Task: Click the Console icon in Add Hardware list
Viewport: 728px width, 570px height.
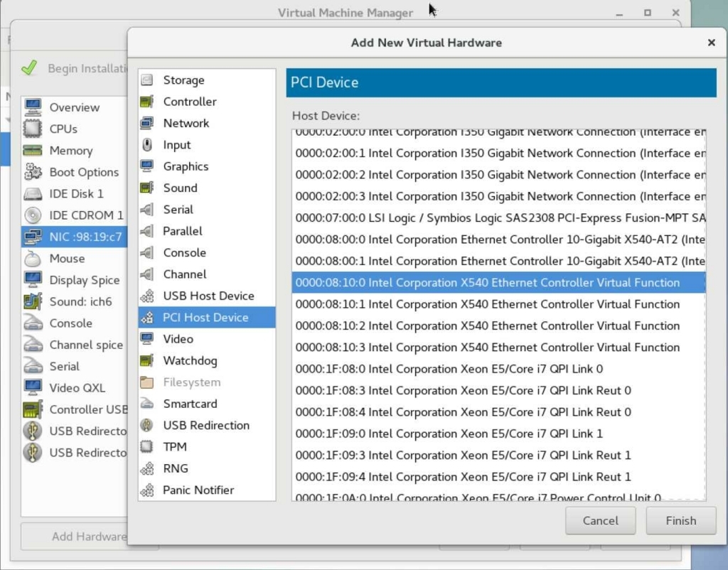Action: click(147, 252)
